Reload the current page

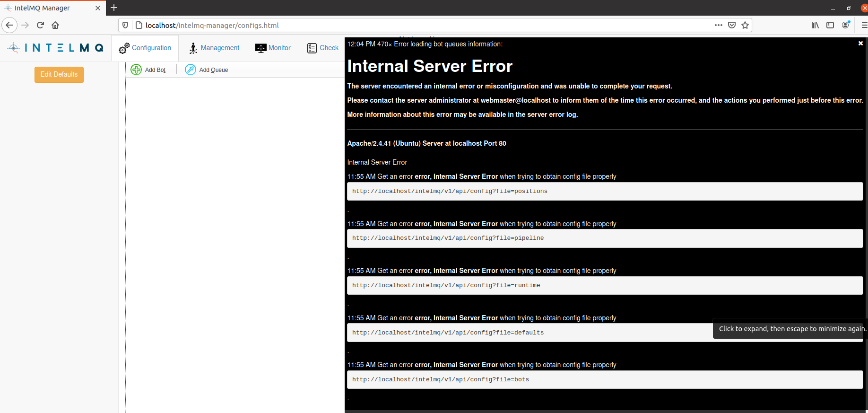pyautogui.click(x=40, y=25)
